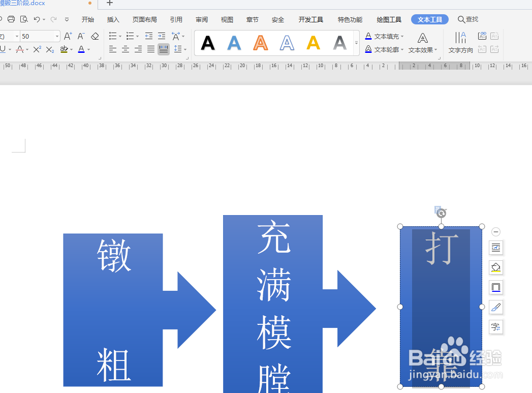Toggle distributed alignment button
The height and width of the screenshot is (393, 532).
pos(164,49)
